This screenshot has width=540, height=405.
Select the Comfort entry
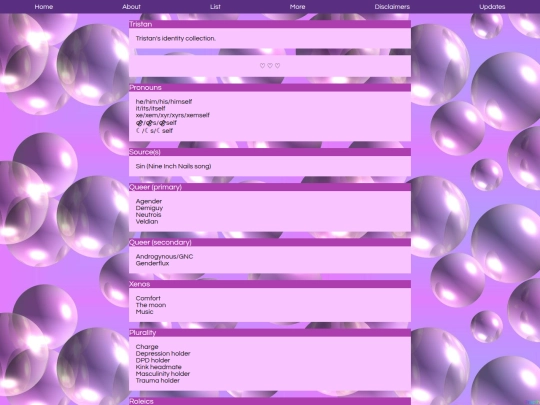coord(148,298)
